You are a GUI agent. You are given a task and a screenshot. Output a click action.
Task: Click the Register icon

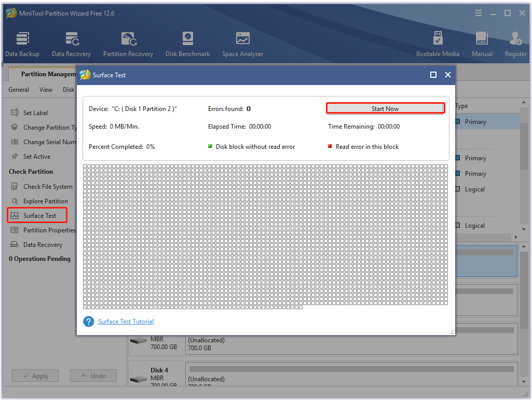(x=515, y=39)
